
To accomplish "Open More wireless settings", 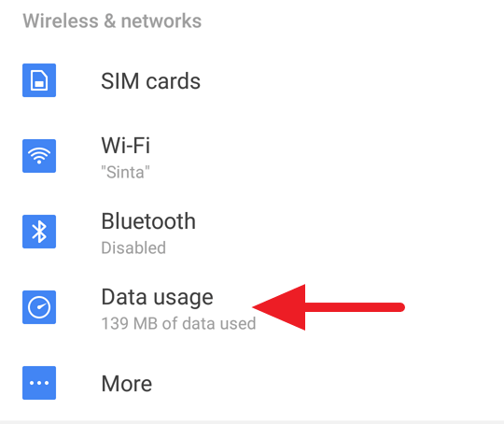I will click(x=252, y=383).
